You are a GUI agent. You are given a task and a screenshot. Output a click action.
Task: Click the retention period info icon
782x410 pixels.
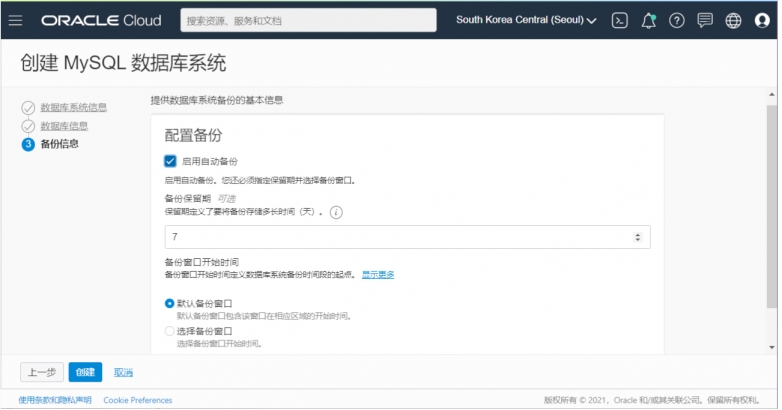(x=337, y=212)
